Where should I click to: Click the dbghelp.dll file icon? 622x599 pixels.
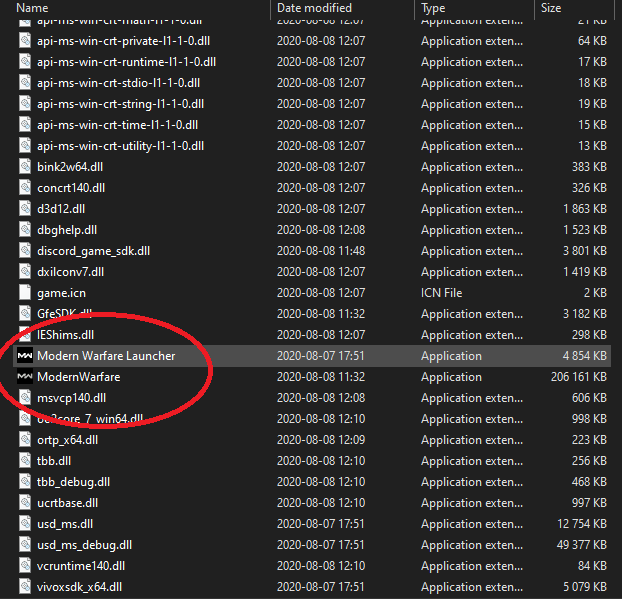pyautogui.click(x=25, y=230)
